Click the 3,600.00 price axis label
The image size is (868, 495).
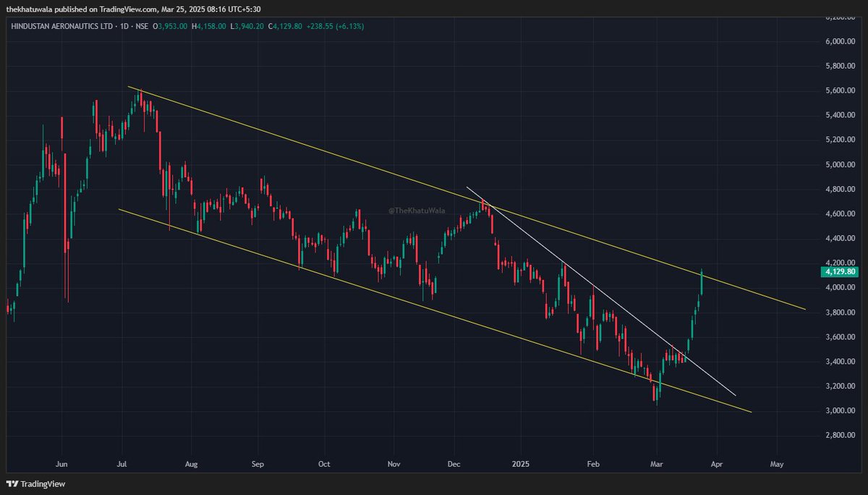pos(841,337)
